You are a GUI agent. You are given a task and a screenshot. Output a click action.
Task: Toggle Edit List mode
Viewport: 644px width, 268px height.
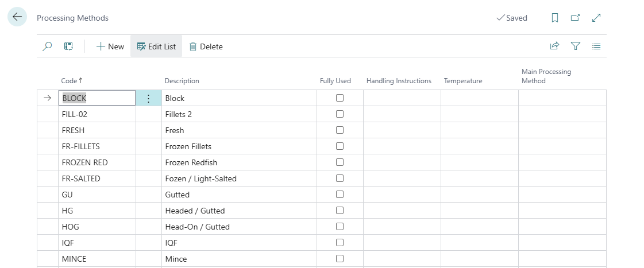click(x=156, y=46)
